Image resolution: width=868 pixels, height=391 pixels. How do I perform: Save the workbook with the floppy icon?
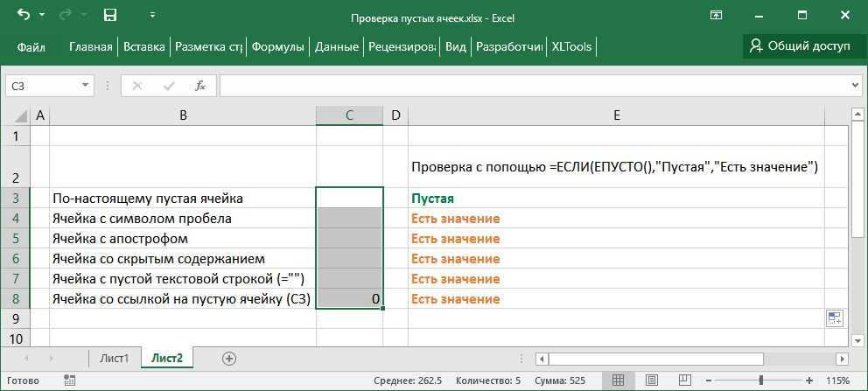point(110,15)
